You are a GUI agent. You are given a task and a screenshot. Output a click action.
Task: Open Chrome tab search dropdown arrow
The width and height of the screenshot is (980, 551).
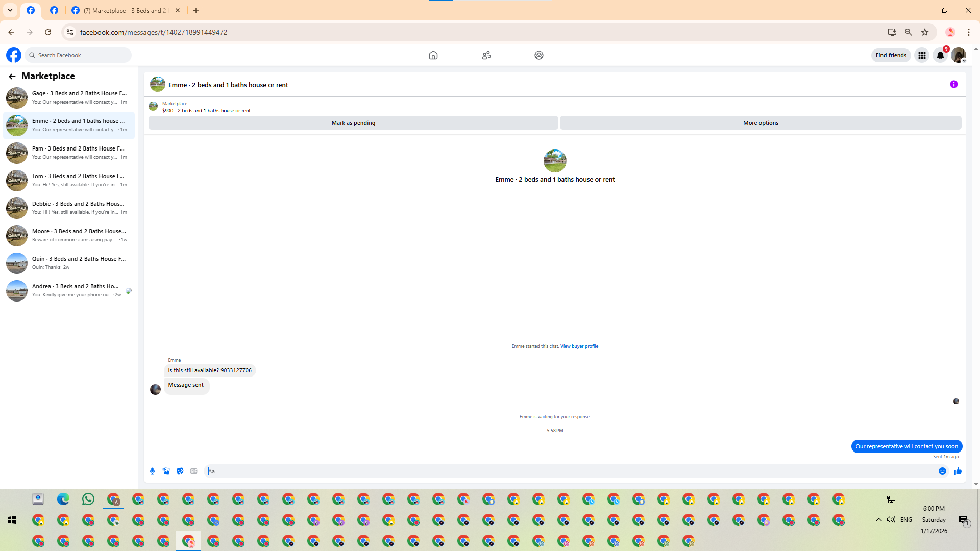click(x=10, y=10)
